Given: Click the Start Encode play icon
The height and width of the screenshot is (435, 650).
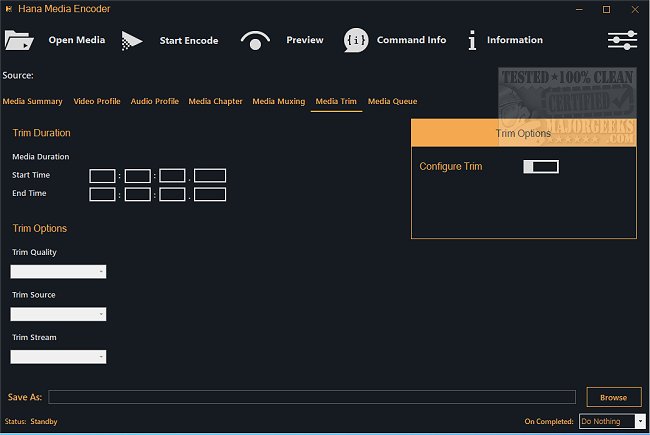Looking at the screenshot, I should (x=132, y=41).
